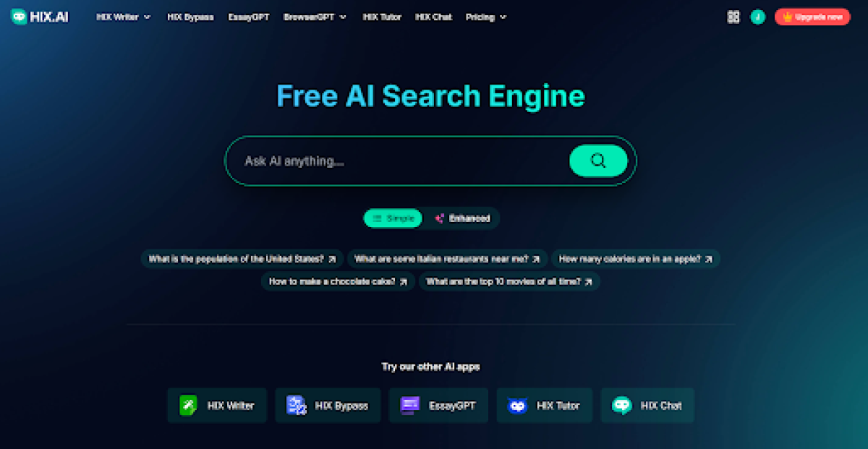Expand the BrowserGPT dropdown menu
Screen dimensions: 868x449
point(315,17)
